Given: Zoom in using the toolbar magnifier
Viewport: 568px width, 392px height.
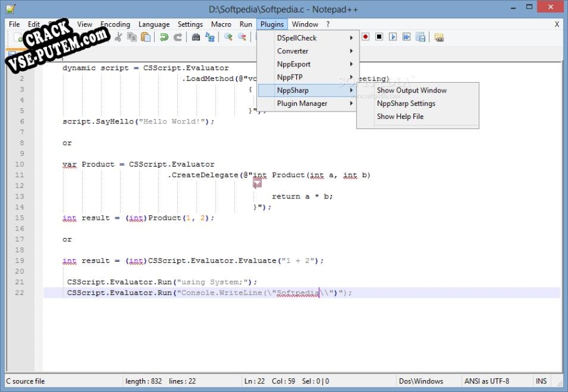Looking at the screenshot, I should tap(228, 38).
